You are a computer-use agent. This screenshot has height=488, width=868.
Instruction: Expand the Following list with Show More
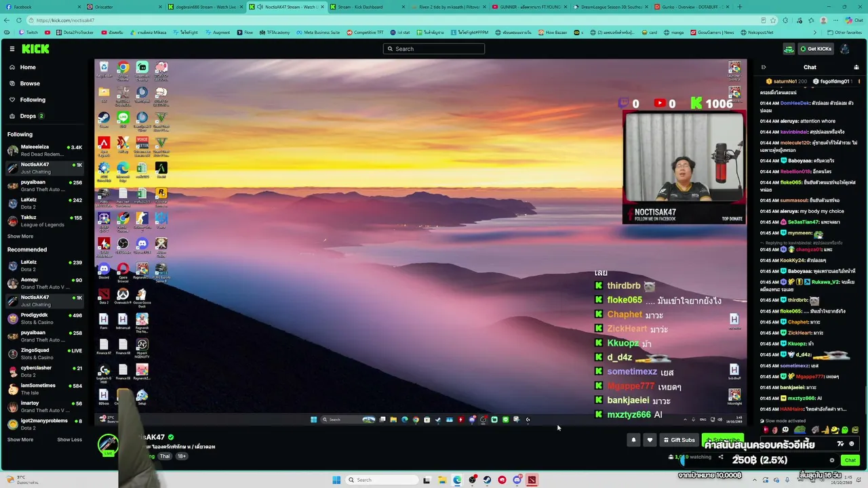(x=20, y=237)
